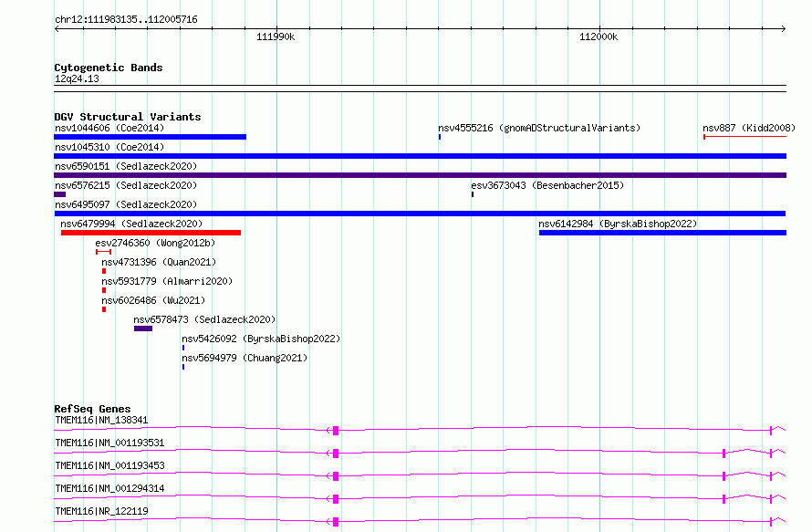Click the nsv5931779 (Almarri2020) label
Image resolution: width=812 pixels, height=532 pixels.
167,281
